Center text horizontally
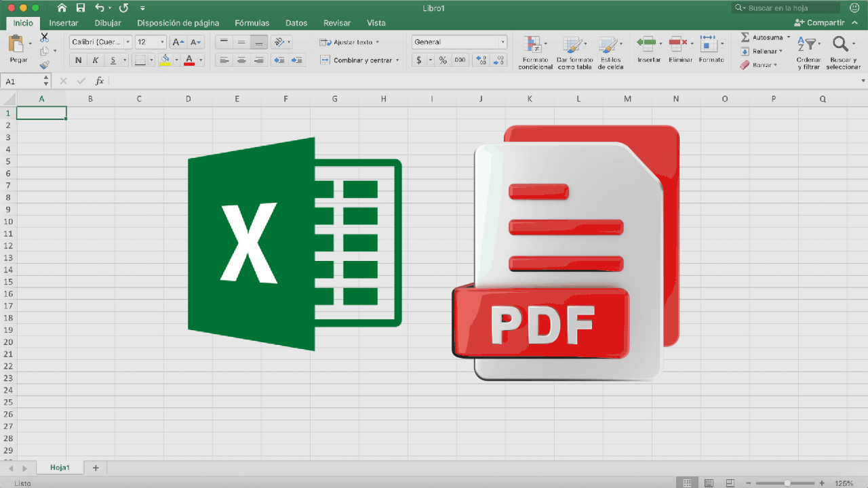 point(241,60)
